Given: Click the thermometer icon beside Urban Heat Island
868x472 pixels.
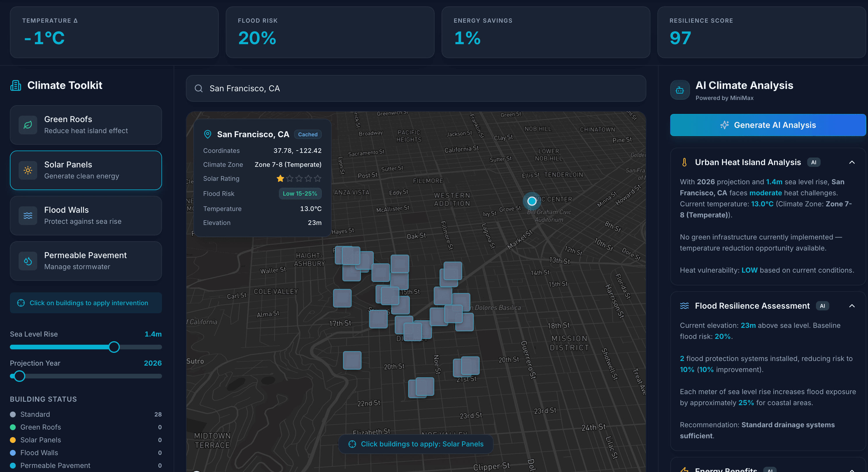Looking at the screenshot, I should tap(684, 162).
